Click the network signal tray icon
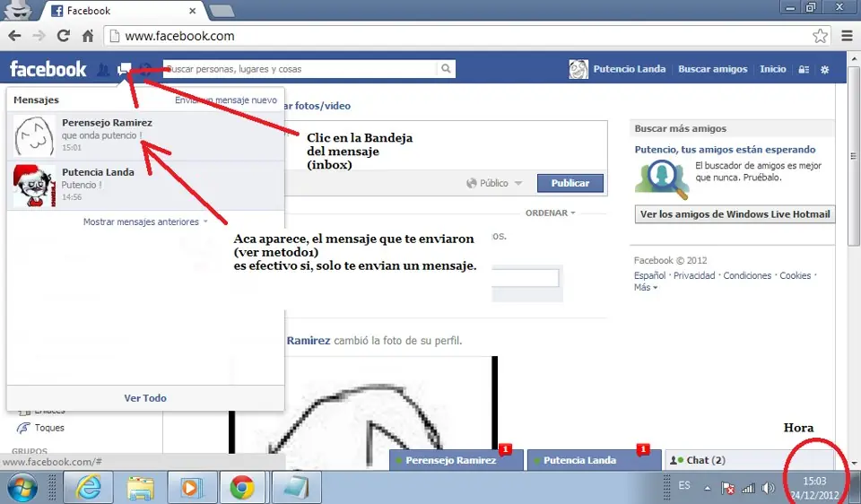The height and width of the screenshot is (504, 861). pos(748,488)
